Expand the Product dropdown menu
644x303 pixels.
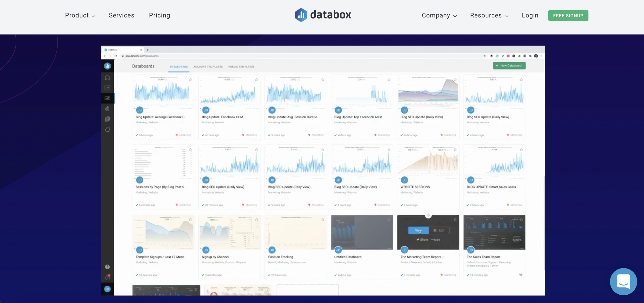[80, 15]
